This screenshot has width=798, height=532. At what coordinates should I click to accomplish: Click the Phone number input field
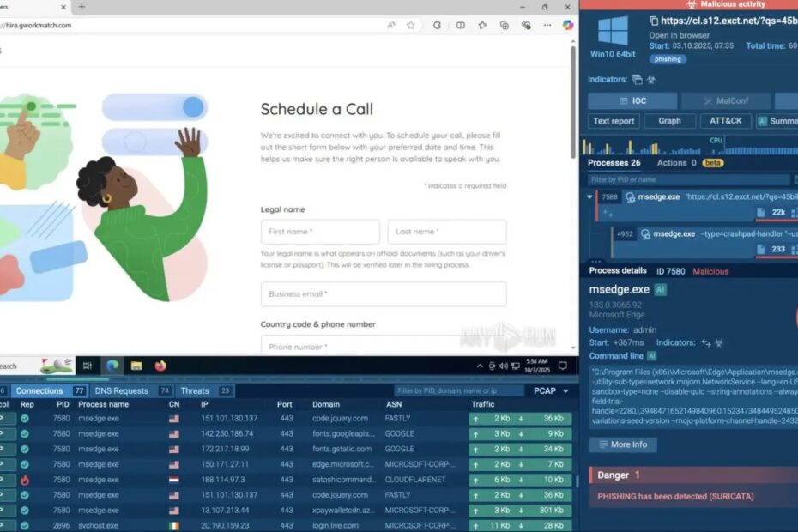pos(384,345)
